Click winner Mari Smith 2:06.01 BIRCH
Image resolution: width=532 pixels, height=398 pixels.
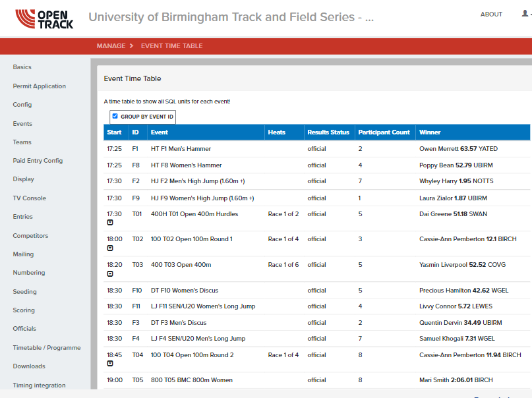click(x=456, y=380)
